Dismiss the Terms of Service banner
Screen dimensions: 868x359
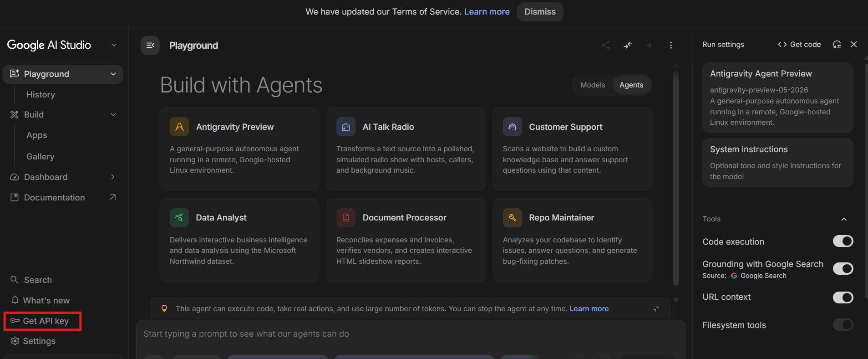tap(540, 12)
